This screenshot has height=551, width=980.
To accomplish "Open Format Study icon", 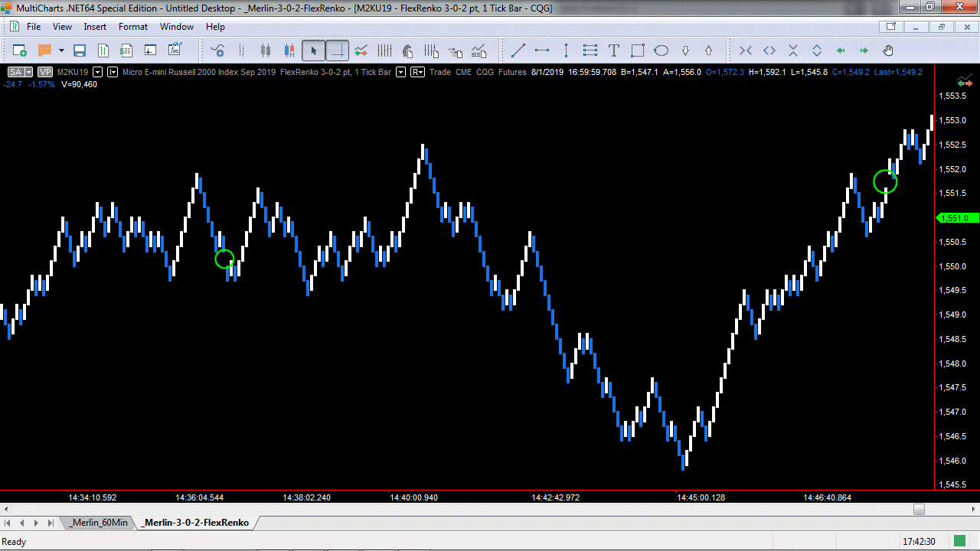I will click(x=432, y=51).
